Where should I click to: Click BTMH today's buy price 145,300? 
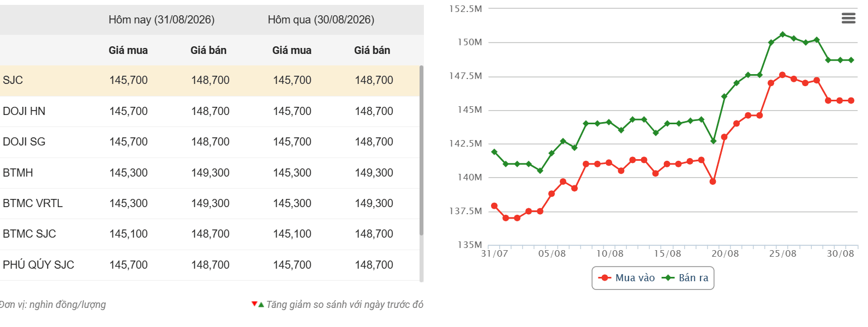[129, 173]
